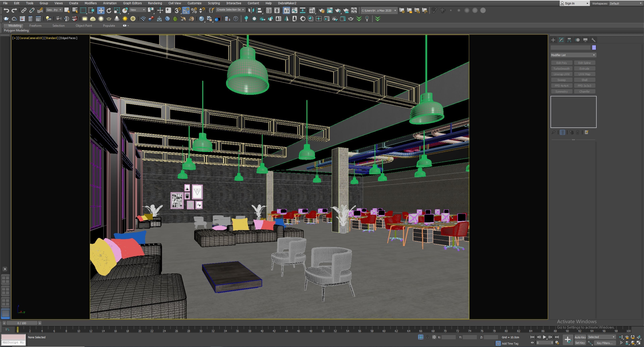
Task: Activate the Select and Scale tool
Action: coord(117,10)
